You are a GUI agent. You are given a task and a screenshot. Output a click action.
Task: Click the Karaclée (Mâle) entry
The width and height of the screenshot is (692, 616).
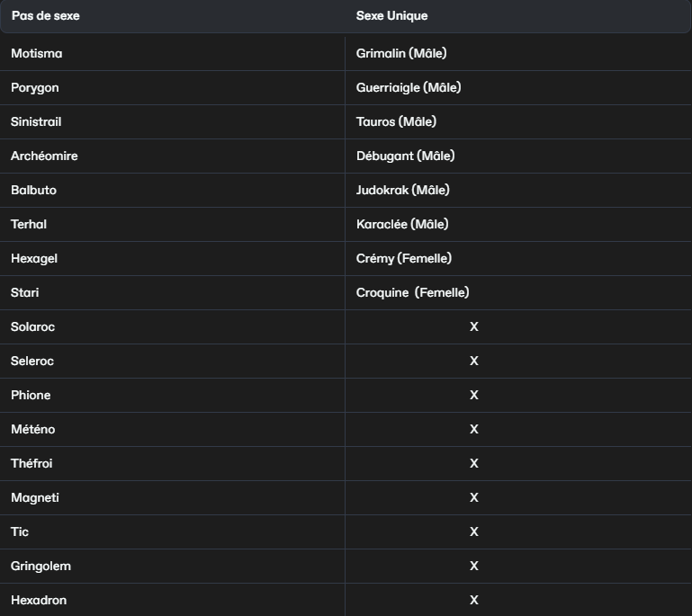coord(402,224)
